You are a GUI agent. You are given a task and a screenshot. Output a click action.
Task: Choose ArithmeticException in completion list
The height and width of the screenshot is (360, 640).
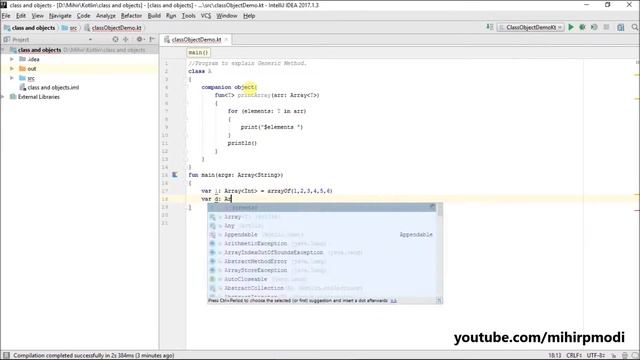(x=322, y=244)
